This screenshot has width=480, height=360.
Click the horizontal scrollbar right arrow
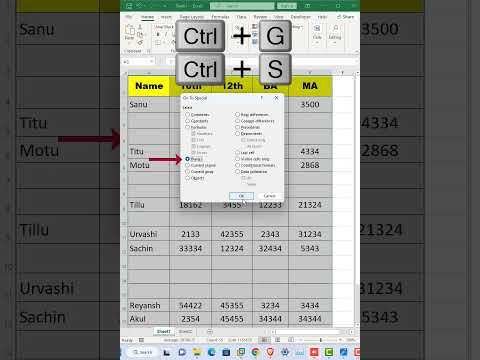pyautogui.click(x=351, y=332)
